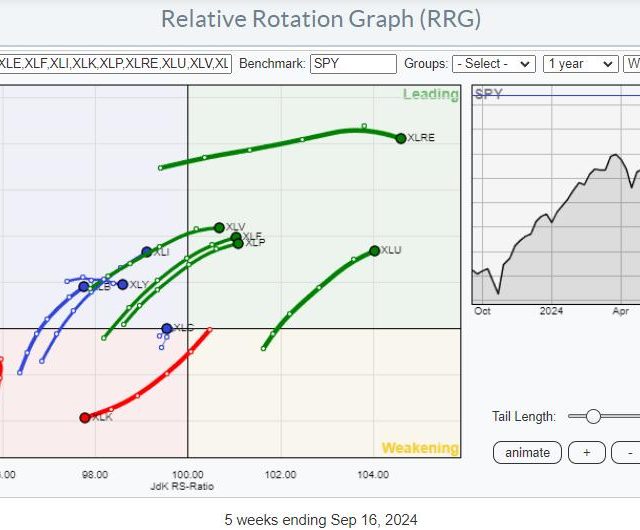Click the XLRE data point marker
640x530 pixels.
tap(401, 138)
